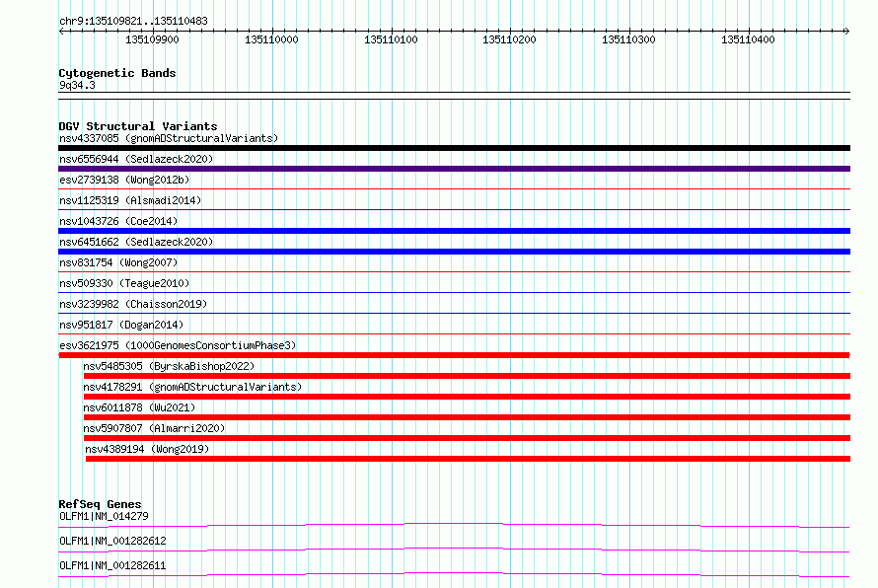878x588 pixels.
Task: Open nsv4178291 (gnomADStructuralVariants) label
Action: [x=192, y=387]
